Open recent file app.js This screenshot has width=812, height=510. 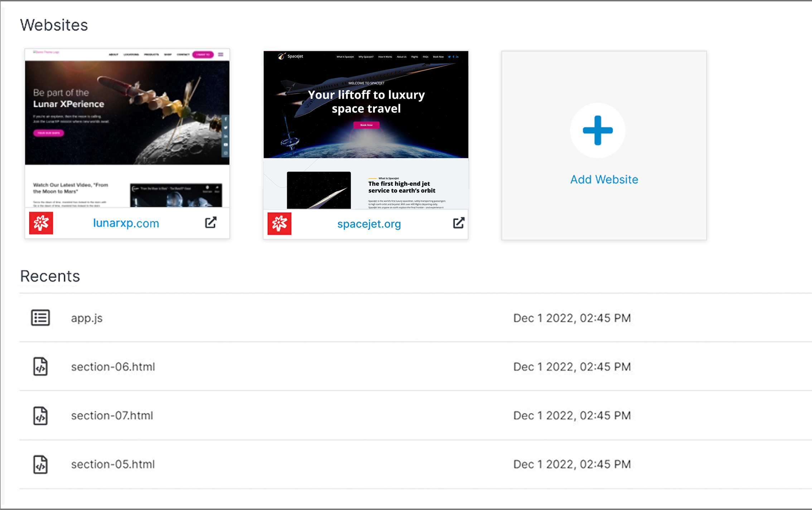point(87,318)
